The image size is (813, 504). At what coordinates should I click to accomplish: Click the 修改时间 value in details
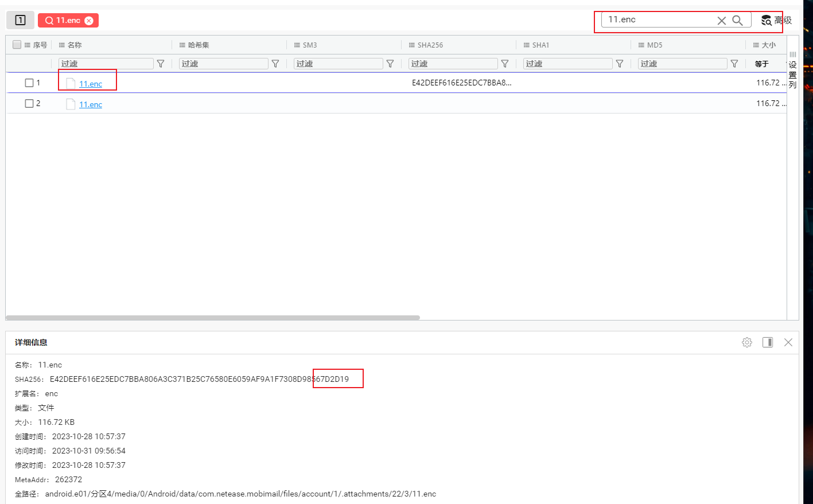(89, 465)
